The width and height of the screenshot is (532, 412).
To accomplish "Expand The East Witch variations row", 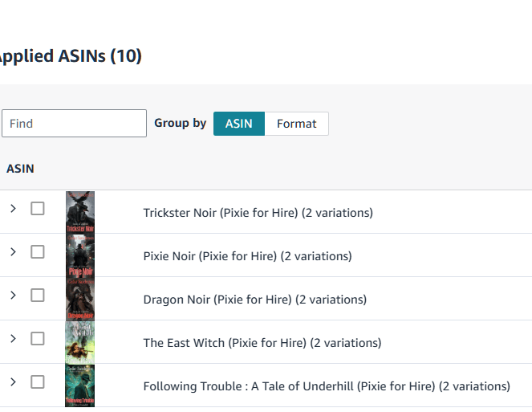I will point(13,338).
